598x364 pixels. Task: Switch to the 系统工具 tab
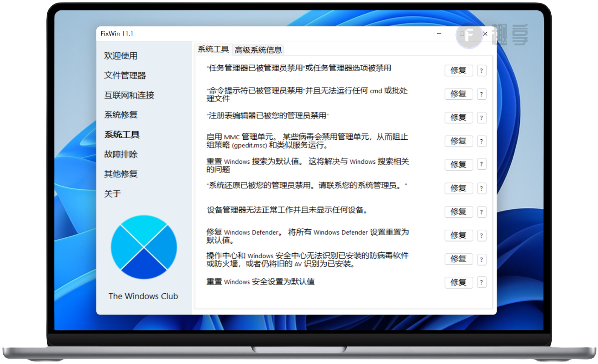(213, 49)
